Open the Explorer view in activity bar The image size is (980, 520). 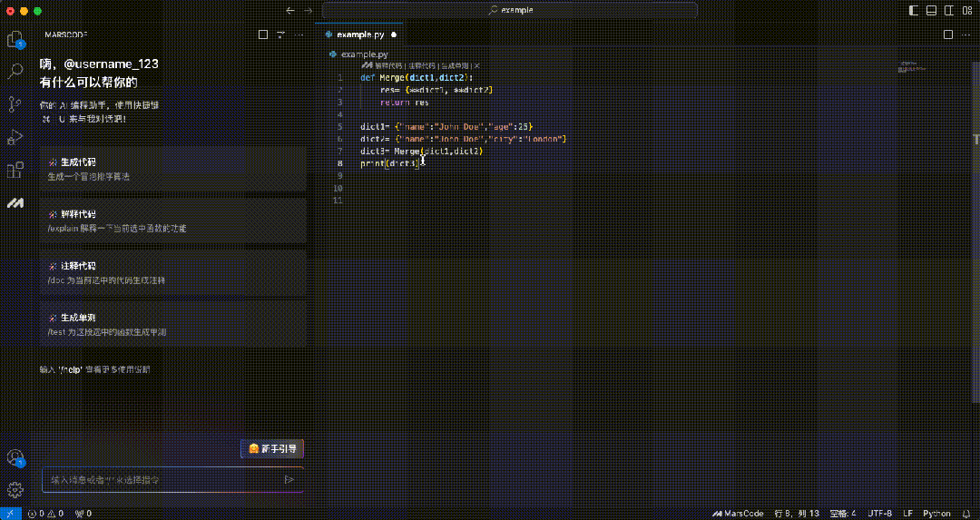15,39
